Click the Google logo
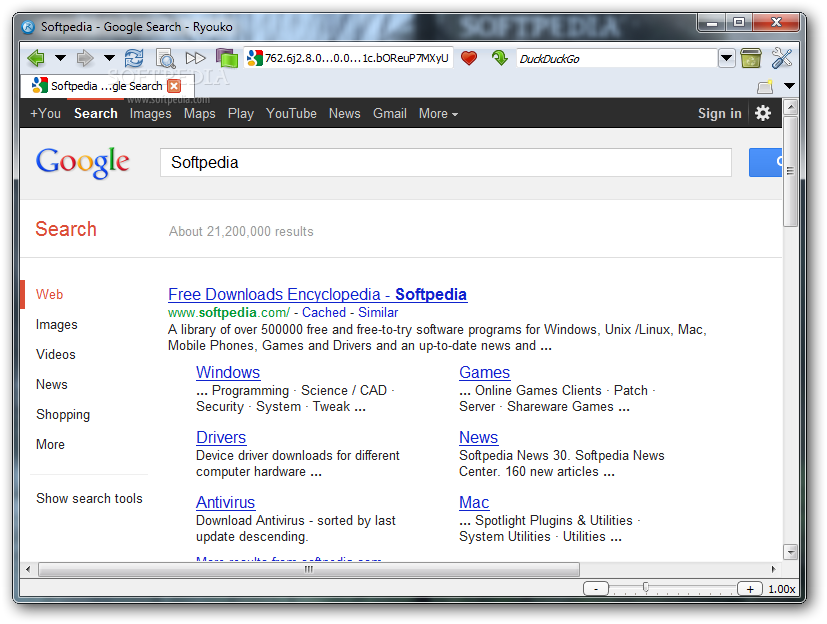The width and height of the screenshot is (827, 624). [x=82, y=162]
